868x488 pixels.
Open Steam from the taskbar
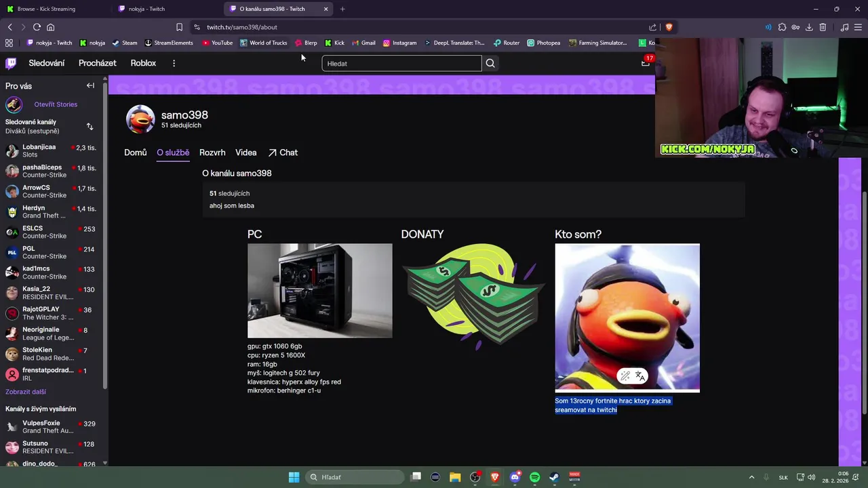554,477
